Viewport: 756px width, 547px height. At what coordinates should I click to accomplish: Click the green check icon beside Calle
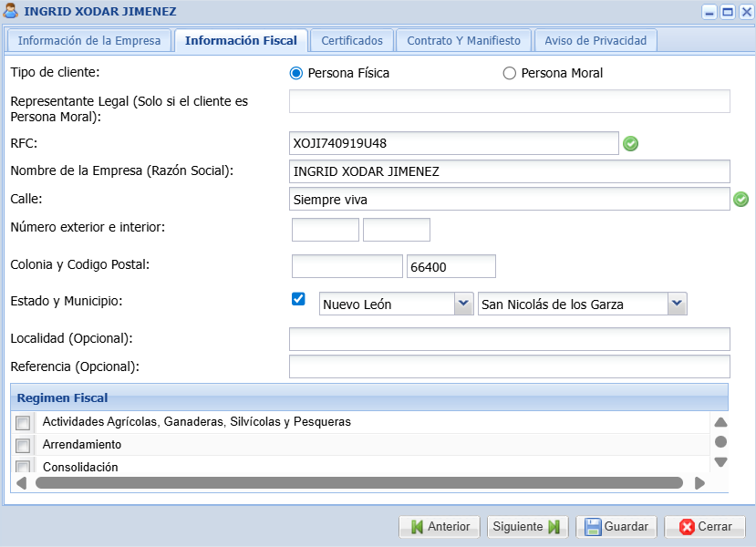tap(740, 199)
